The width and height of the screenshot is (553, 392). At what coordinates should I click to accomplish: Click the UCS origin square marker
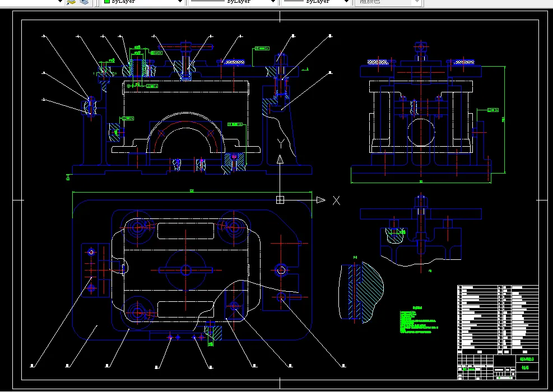[280, 200]
